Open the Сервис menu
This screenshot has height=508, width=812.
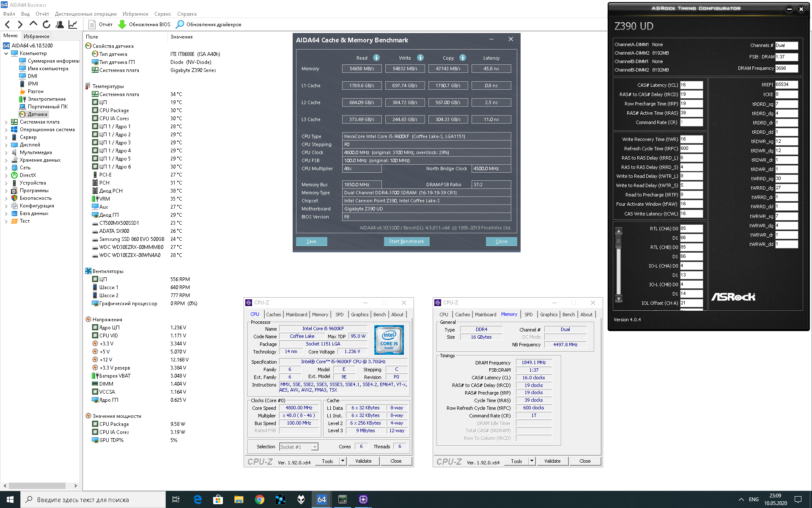(162, 14)
